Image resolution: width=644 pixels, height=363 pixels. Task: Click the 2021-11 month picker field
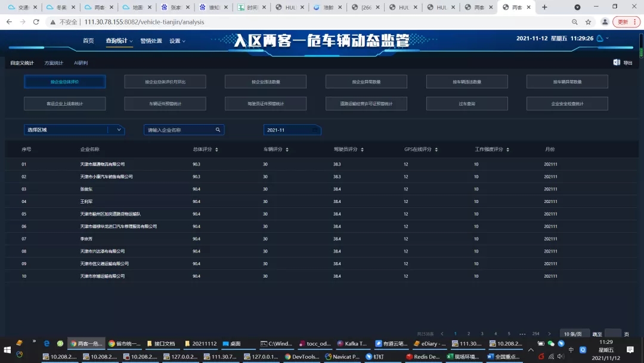tap(292, 130)
